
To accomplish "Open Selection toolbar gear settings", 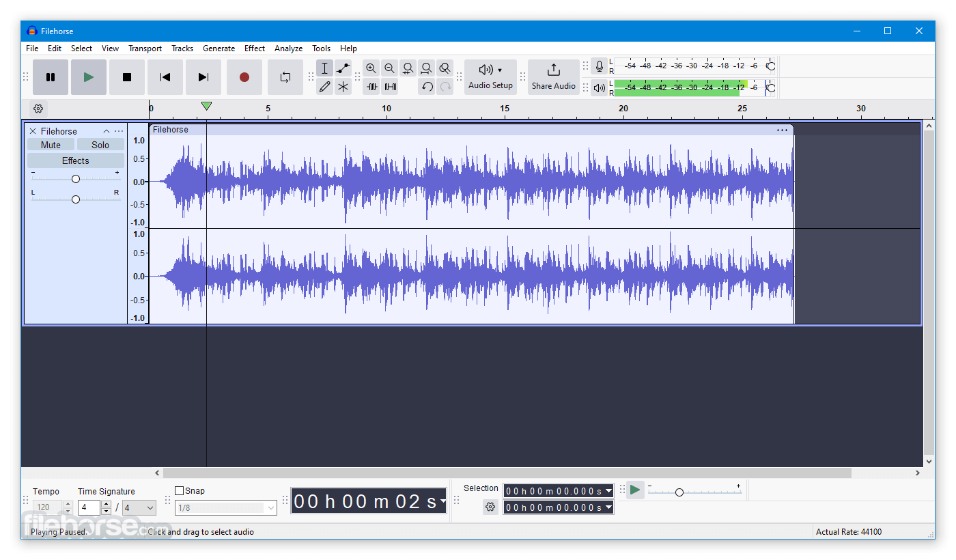I will point(490,507).
